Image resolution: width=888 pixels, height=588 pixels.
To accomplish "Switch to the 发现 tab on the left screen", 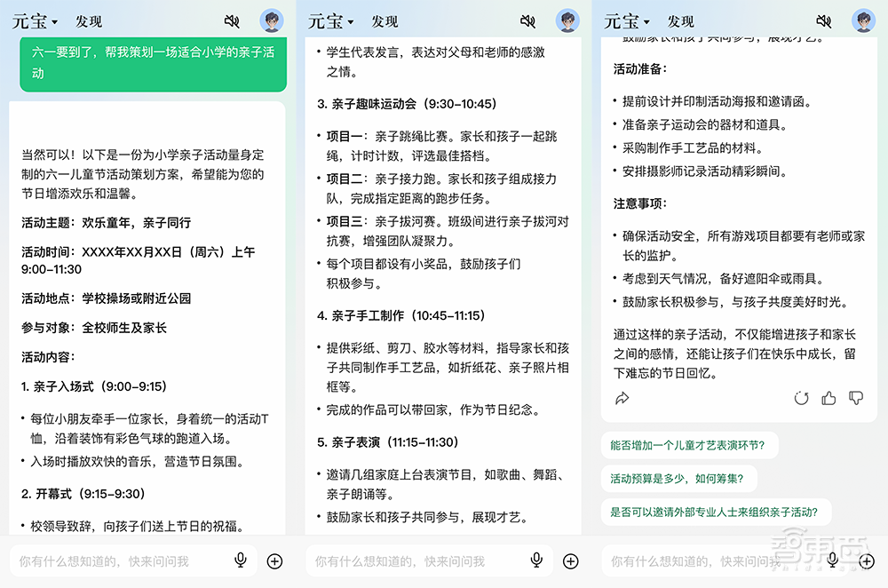I will 89,21.
